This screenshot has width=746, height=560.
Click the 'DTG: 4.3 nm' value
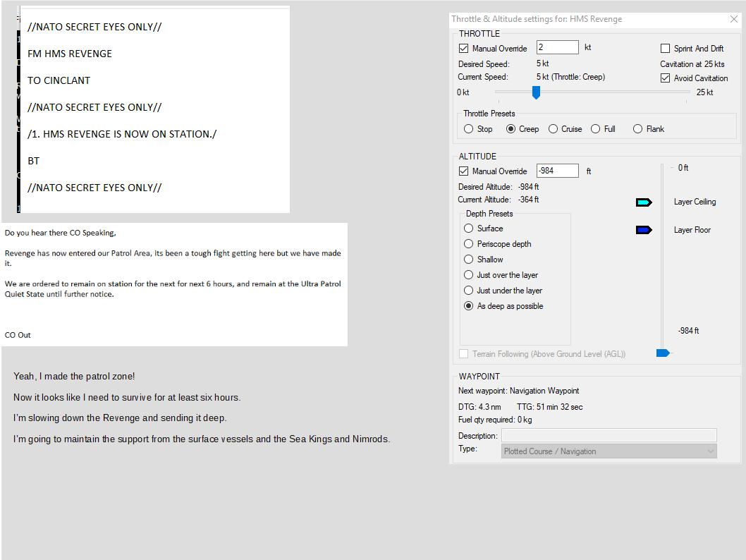(x=479, y=407)
